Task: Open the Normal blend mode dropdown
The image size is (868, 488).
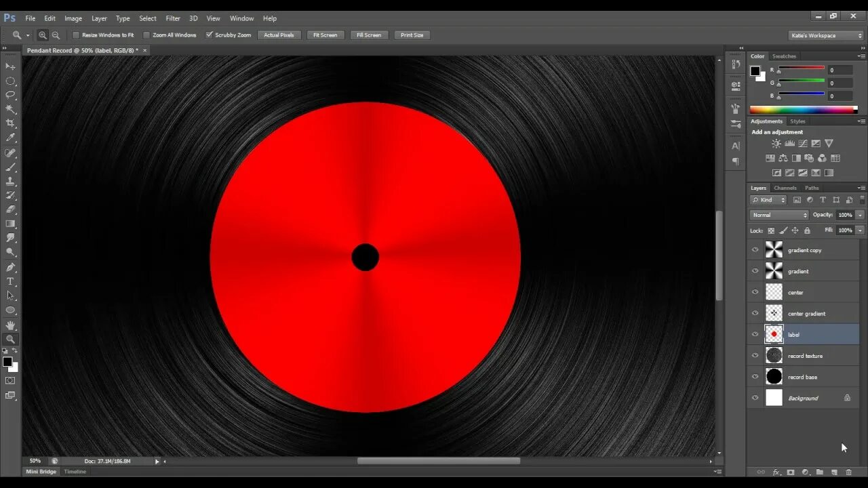Action: [x=779, y=215]
